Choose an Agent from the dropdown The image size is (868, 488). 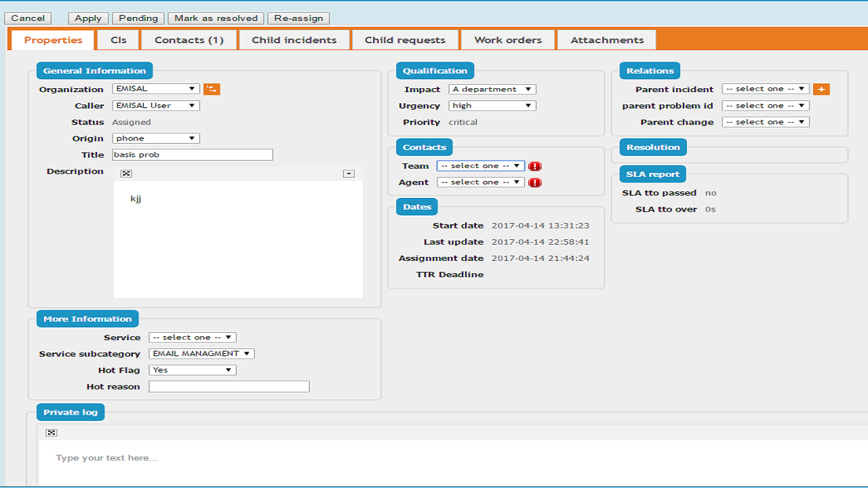[x=481, y=182]
